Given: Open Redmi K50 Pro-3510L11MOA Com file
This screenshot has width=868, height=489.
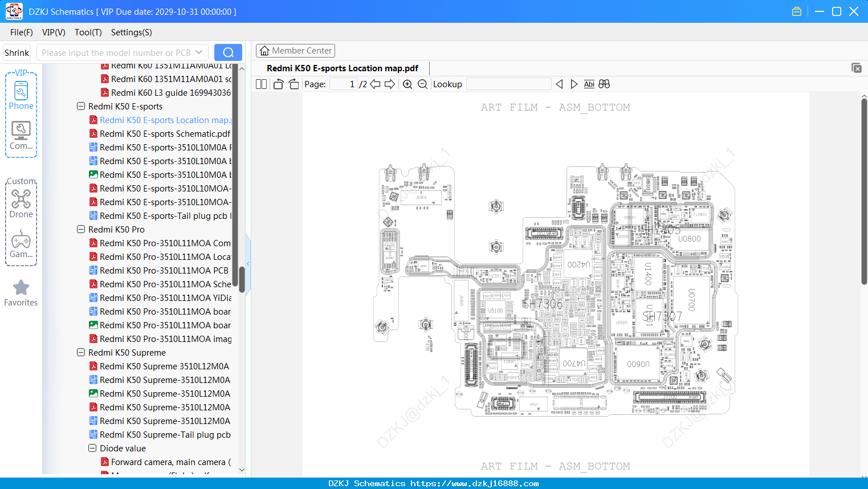Looking at the screenshot, I should pos(160,243).
